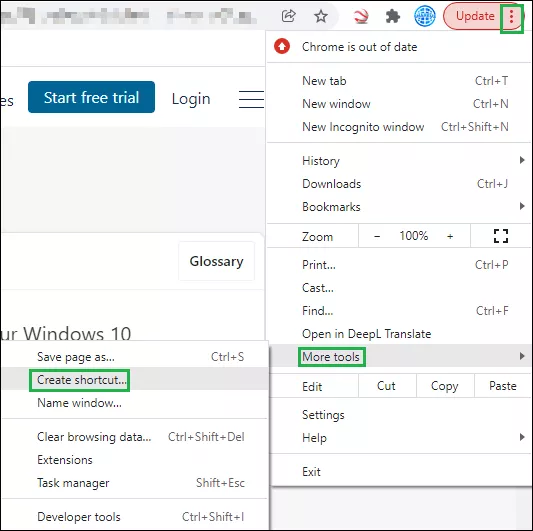Open the hamburger menu on webpage
This screenshot has height=531, width=533.
(x=251, y=99)
